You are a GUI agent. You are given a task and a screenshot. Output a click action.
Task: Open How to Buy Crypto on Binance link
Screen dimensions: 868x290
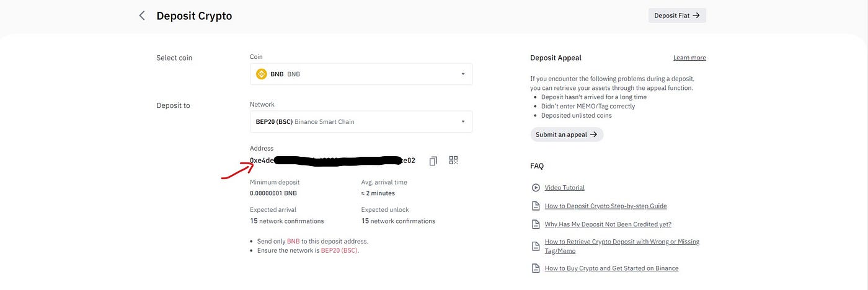pyautogui.click(x=611, y=268)
